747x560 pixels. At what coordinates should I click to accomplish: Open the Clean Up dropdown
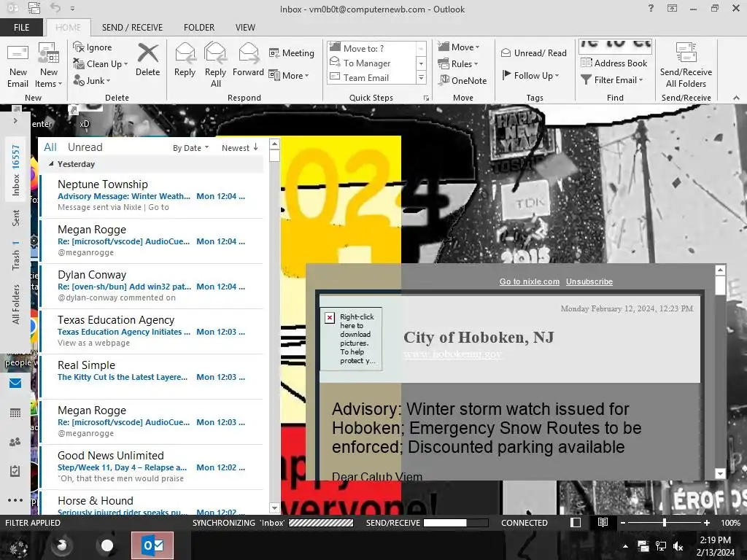click(x=100, y=64)
